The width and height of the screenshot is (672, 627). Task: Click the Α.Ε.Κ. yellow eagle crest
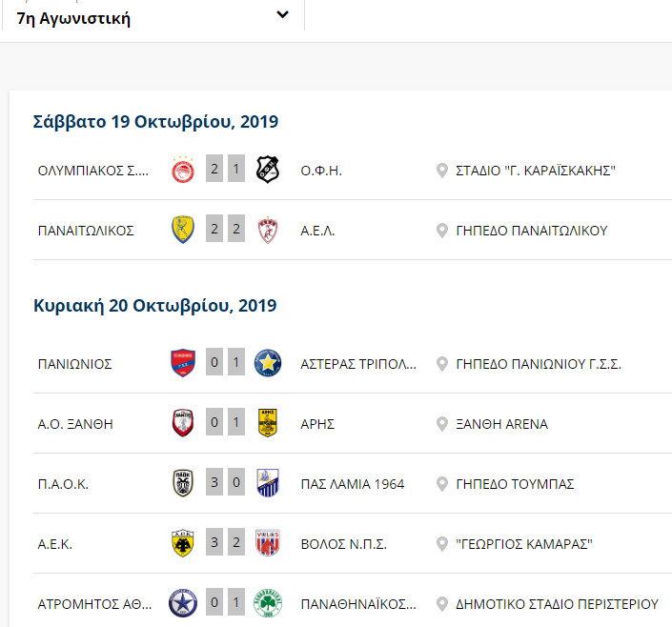183,543
